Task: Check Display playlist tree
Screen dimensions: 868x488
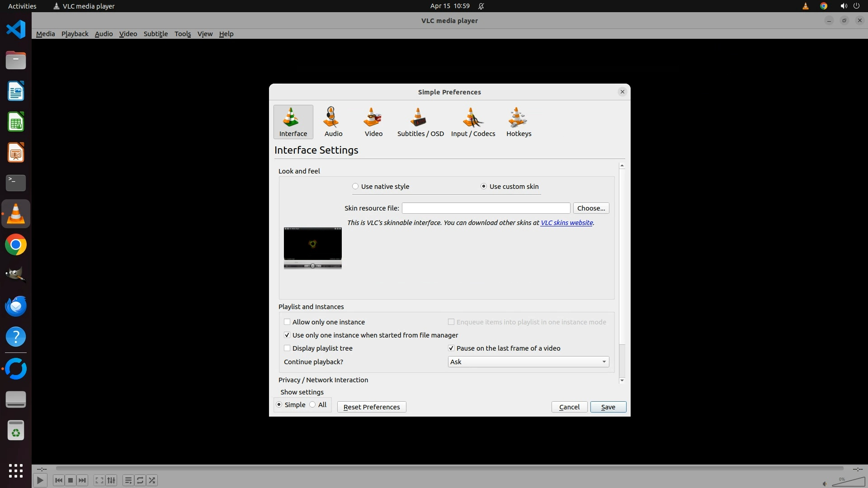Action: pyautogui.click(x=287, y=348)
